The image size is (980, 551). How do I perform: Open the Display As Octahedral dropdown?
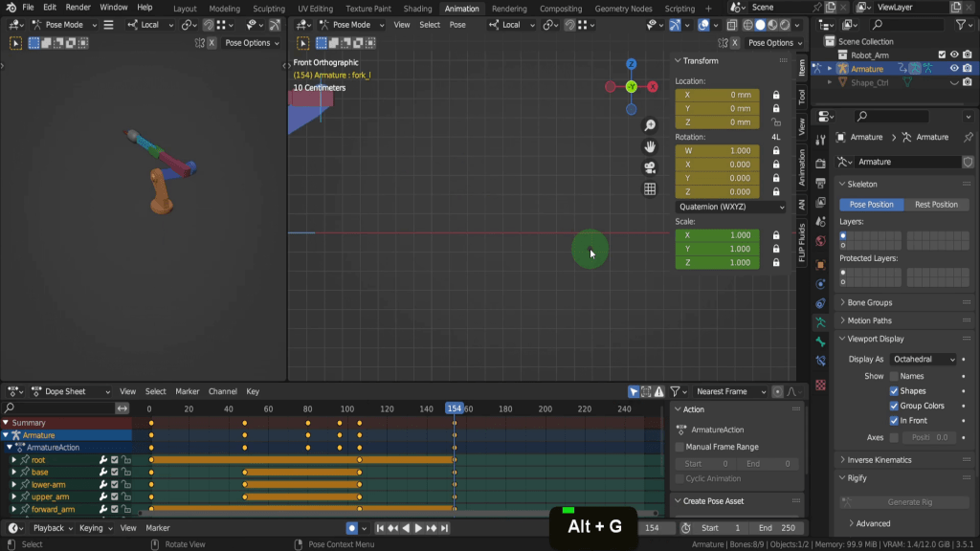[923, 359]
